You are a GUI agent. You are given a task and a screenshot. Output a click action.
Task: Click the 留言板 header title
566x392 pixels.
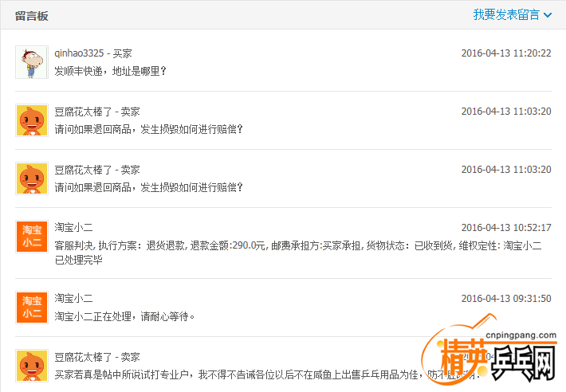click(x=31, y=15)
